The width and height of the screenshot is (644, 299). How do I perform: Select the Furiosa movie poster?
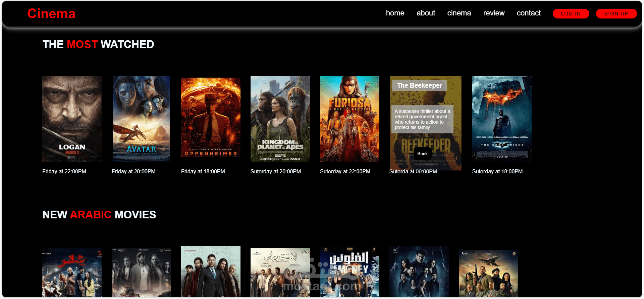350,119
